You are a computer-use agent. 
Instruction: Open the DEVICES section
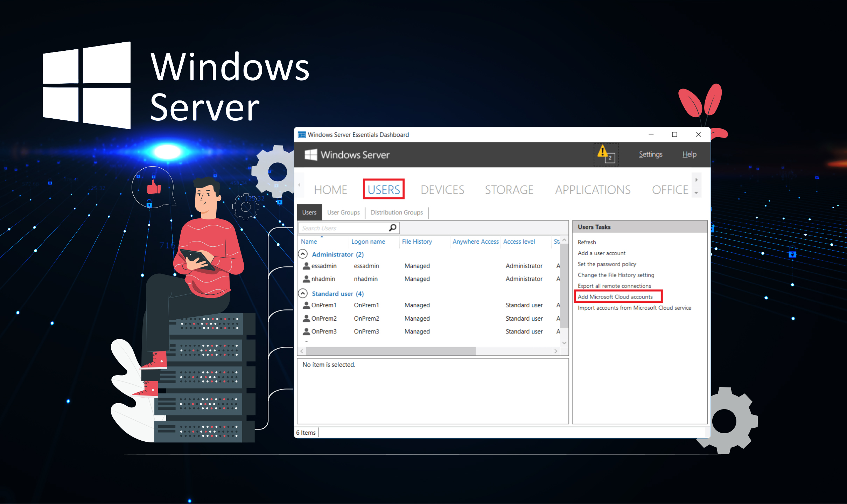tap(442, 190)
